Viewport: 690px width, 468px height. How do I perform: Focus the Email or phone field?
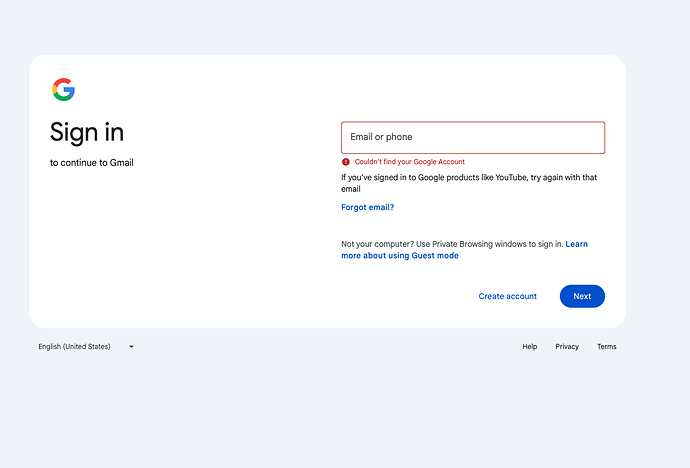[x=473, y=137]
